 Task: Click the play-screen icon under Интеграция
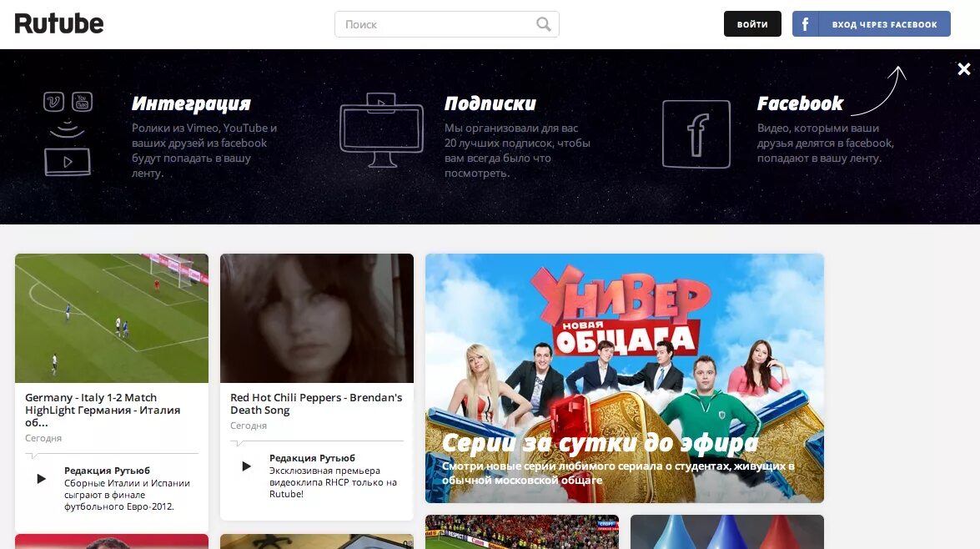click(68, 162)
